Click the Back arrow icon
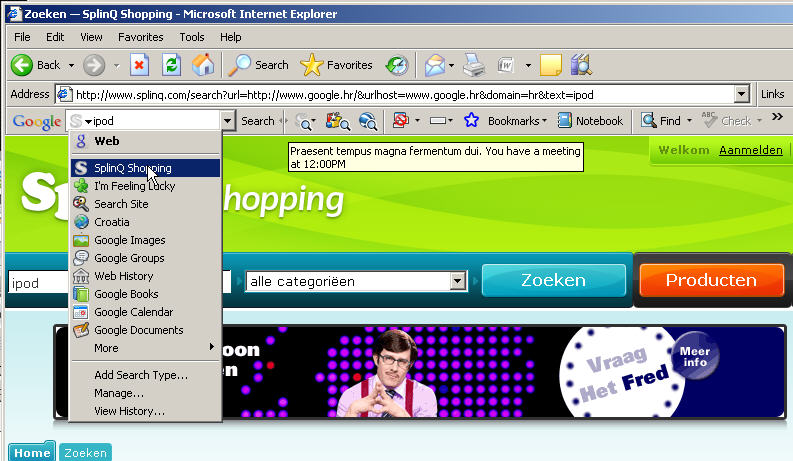 tap(22, 65)
